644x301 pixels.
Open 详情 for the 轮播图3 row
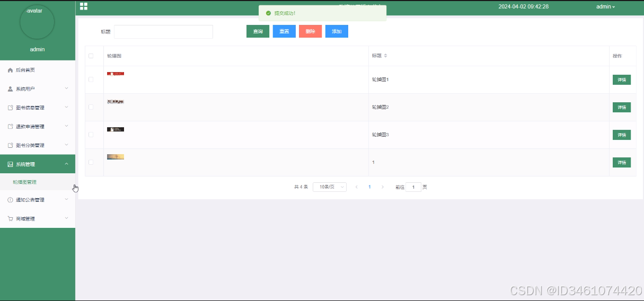point(622,135)
